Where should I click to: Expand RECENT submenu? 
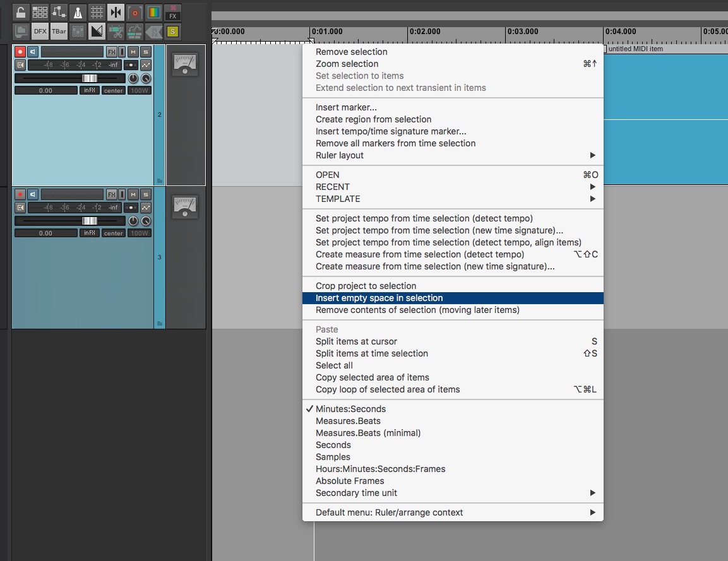coord(453,187)
